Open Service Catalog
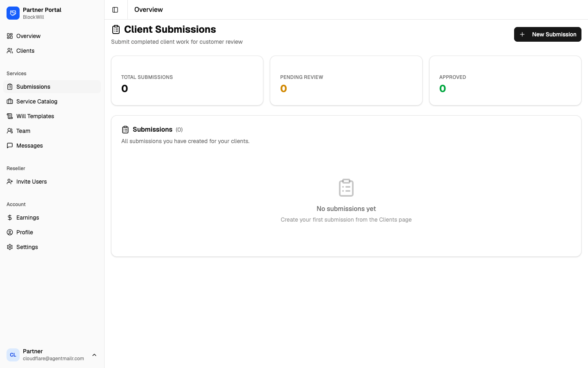This screenshot has height=368, width=588. 52,101
